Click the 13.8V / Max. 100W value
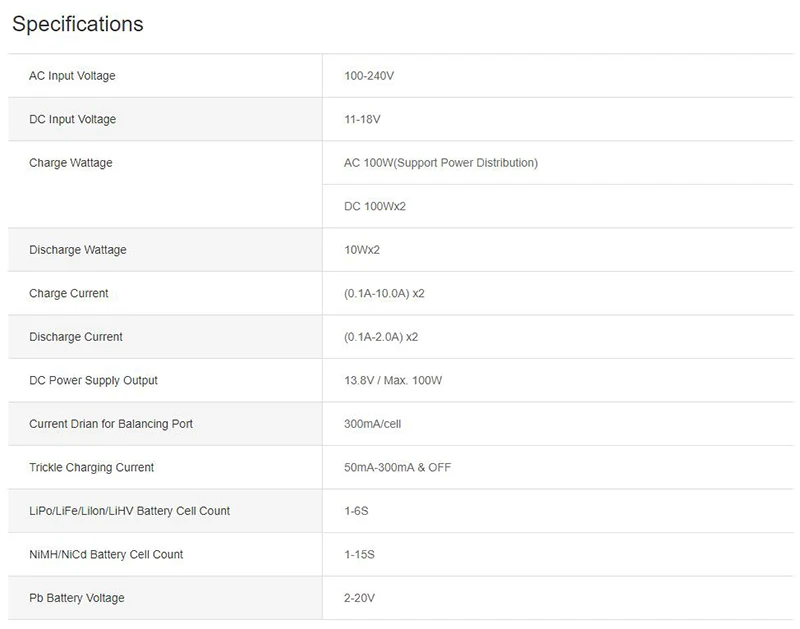800x629 pixels. tap(393, 380)
